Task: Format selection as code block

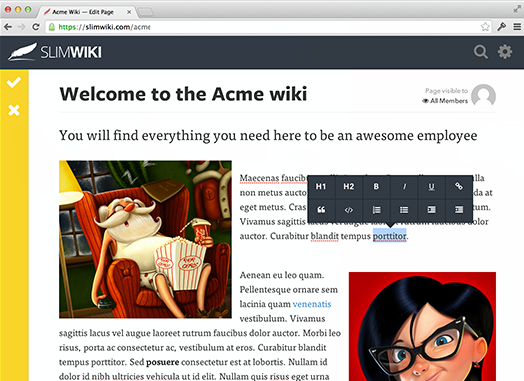Action: (349, 210)
